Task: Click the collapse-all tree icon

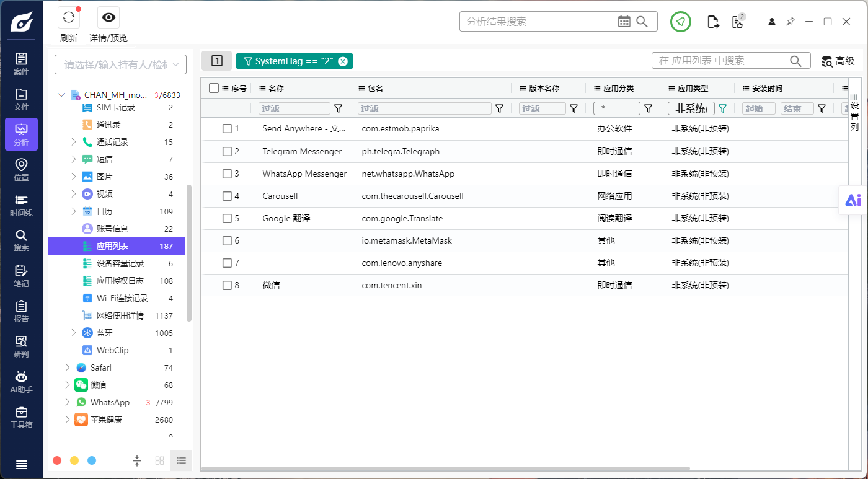Action: [137, 460]
